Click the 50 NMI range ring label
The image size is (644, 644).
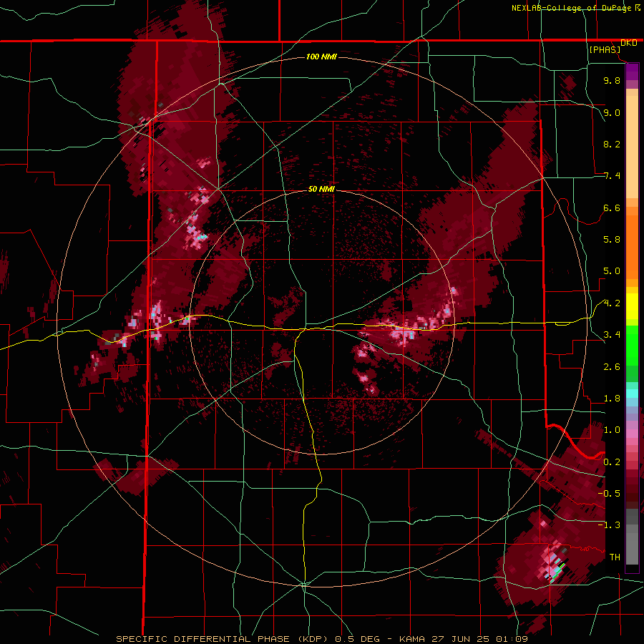pyautogui.click(x=321, y=190)
